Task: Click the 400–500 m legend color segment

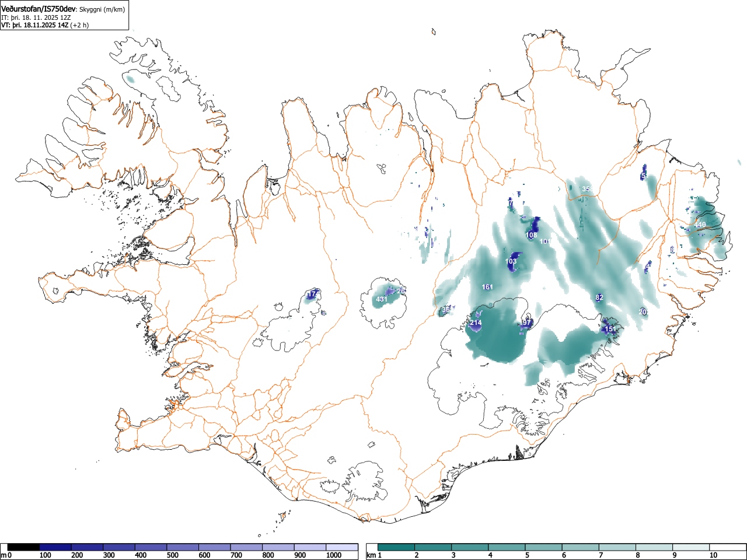Action: [151, 547]
